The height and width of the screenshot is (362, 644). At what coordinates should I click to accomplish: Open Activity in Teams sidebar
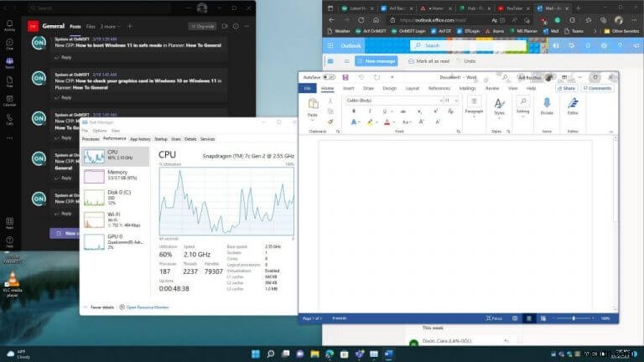coord(9,25)
